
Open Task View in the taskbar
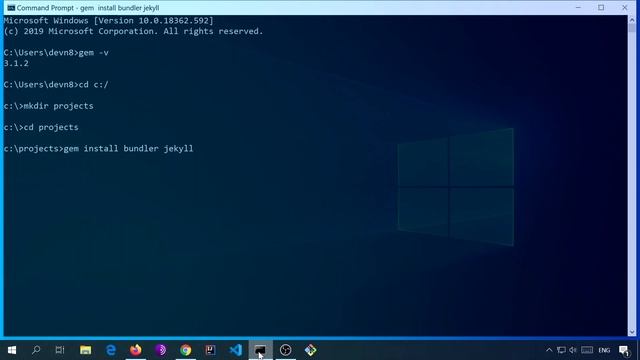[x=60, y=350]
